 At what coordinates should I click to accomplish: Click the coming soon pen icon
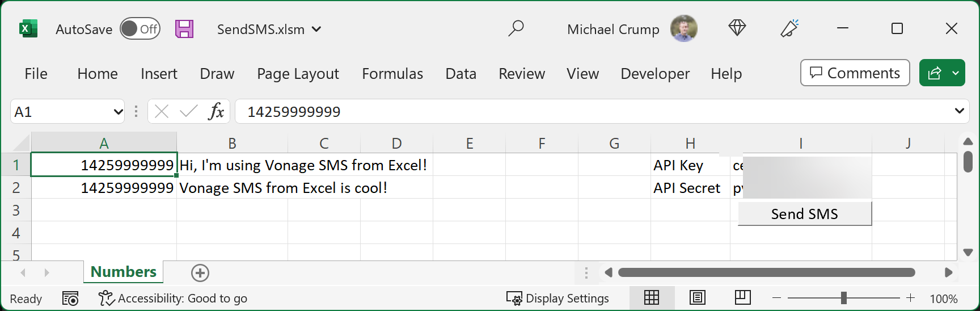click(x=789, y=28)
